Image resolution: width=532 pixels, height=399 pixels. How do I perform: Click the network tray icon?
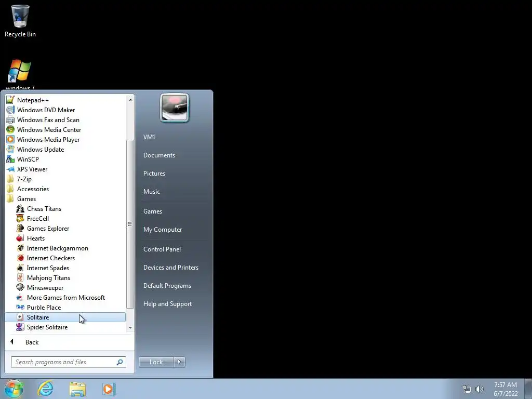pyautogui.click(x=467, y=389)
